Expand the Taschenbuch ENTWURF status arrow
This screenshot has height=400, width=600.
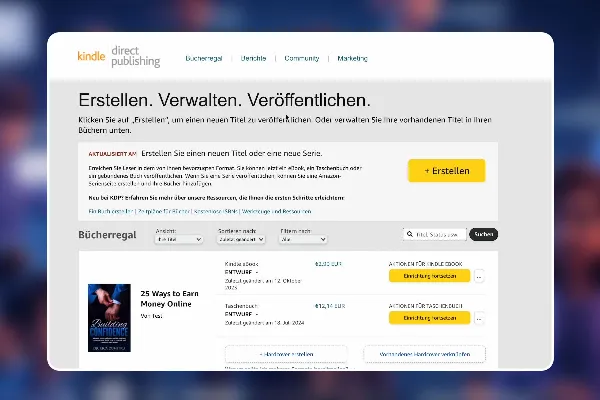[x=257, y=314]
